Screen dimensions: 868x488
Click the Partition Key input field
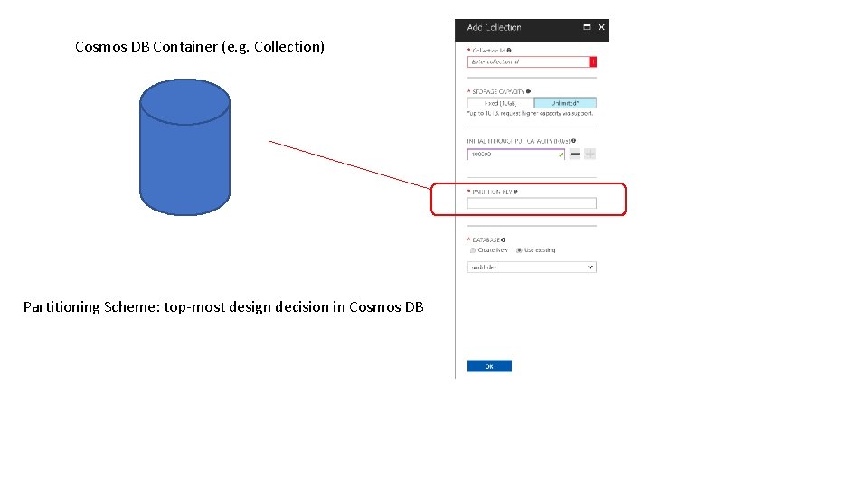click(532, 203)
